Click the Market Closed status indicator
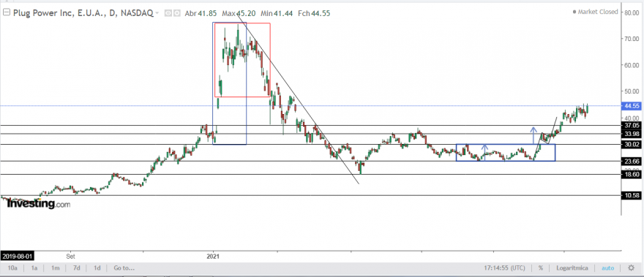The width and height of the screenshot is (644, 277). (x=595, y=12)
